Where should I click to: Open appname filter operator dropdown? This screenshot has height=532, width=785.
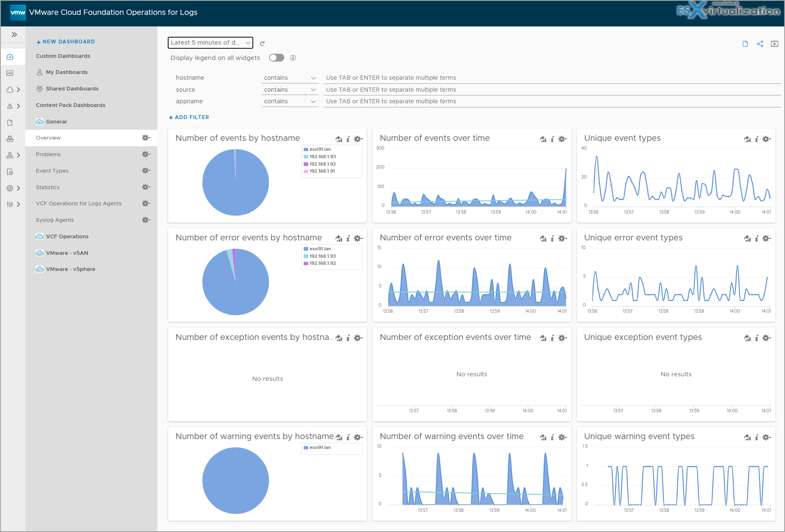290,101
